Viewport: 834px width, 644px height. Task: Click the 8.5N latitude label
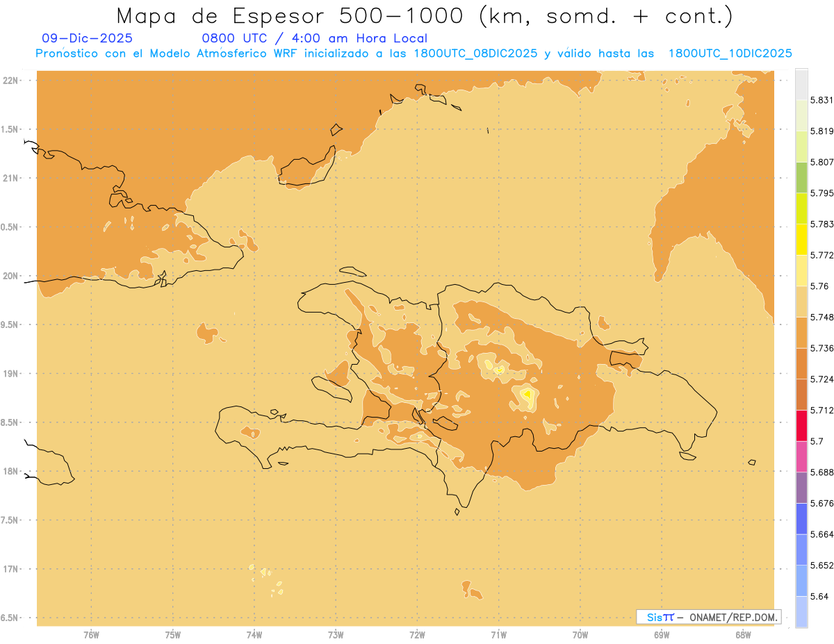pos(10,422)
